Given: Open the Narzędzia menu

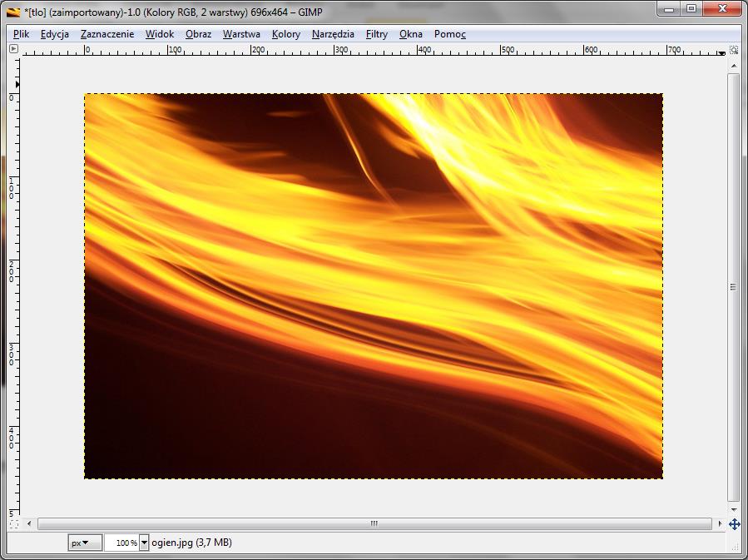Looking at the screenshot, I should 333,34.
